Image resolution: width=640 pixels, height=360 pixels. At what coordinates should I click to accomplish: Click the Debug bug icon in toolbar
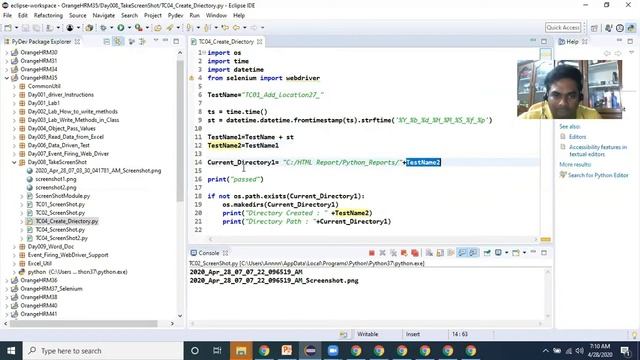(104, 28)
